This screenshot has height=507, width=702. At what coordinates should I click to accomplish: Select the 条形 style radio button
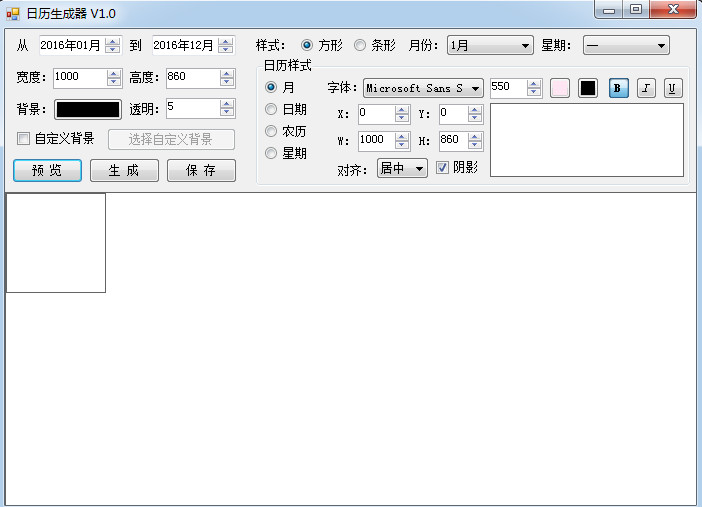360,45
